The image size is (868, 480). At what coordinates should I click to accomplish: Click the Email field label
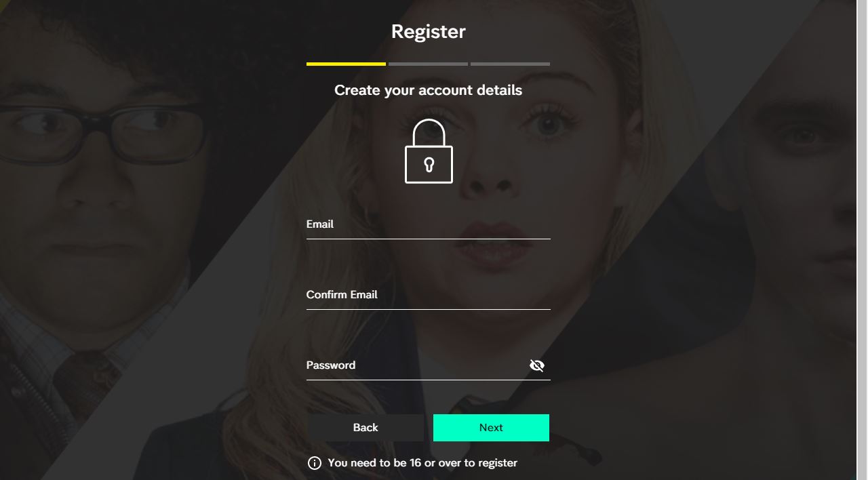pos(319,224)
